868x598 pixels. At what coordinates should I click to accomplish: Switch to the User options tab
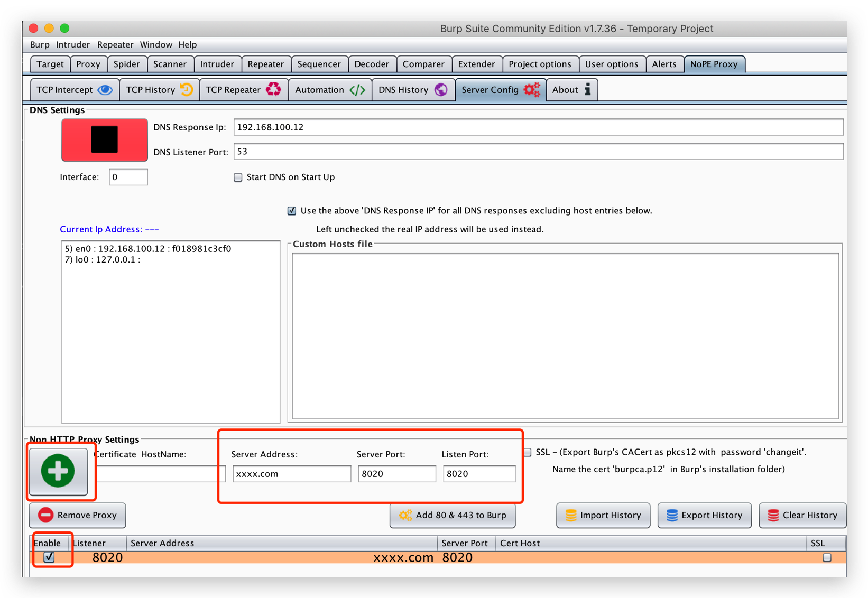(612, 64)
